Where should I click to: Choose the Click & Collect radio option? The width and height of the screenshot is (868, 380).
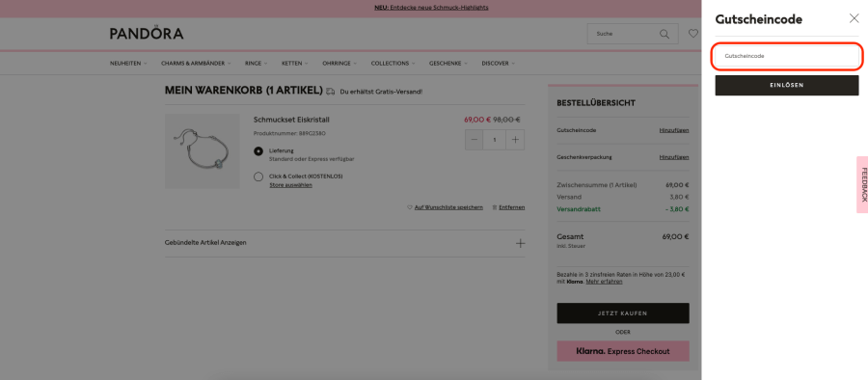(258, 176)
